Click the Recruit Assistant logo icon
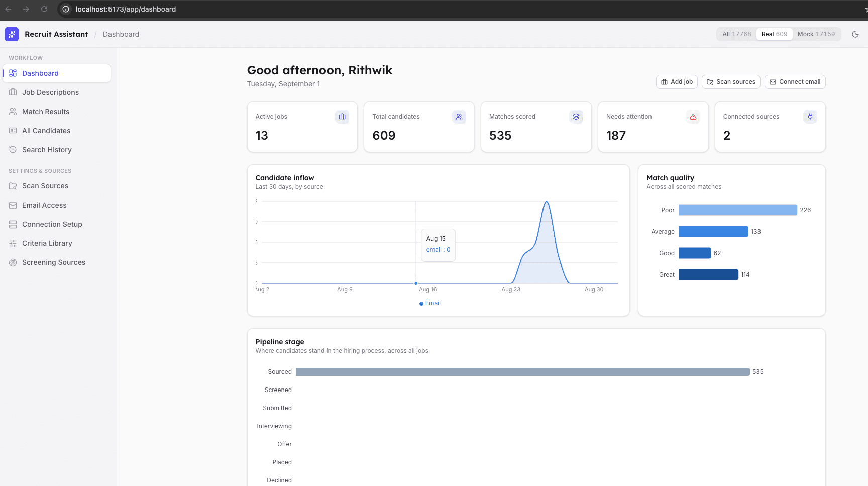868x486 pixels. [x=12, y=34]
